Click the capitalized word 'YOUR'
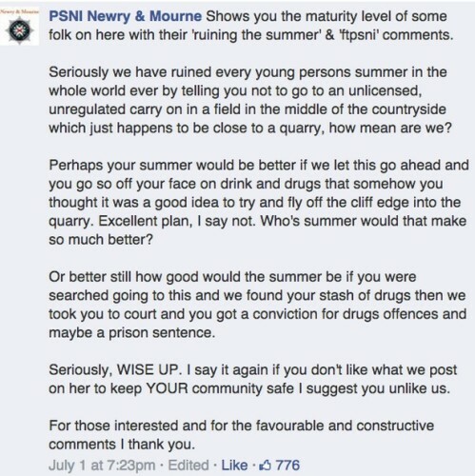 coord(168,388)
